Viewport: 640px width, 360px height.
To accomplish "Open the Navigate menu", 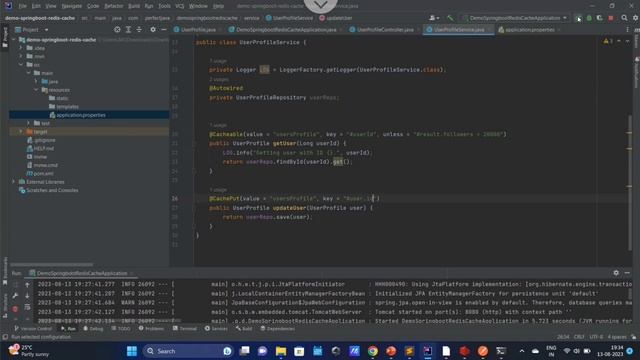I will pyautogui.click(x=71, y=6).
